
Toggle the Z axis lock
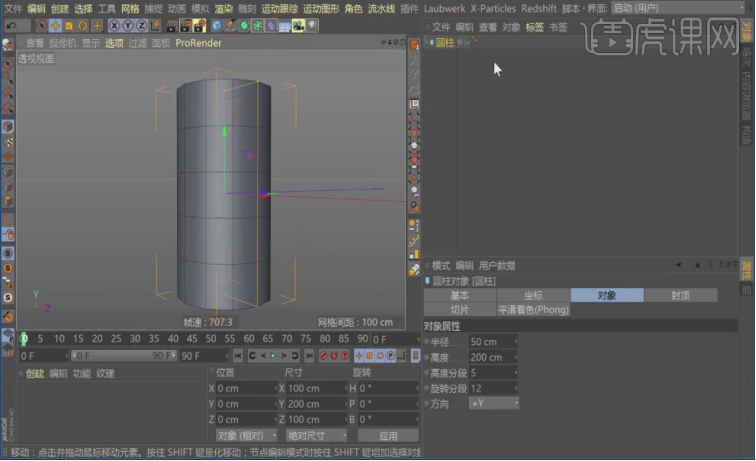point(141,26)
